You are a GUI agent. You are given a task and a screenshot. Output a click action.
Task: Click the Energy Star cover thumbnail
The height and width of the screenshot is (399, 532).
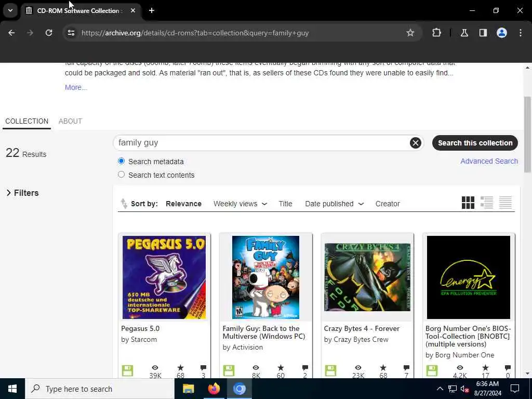[x=468, y=277]
